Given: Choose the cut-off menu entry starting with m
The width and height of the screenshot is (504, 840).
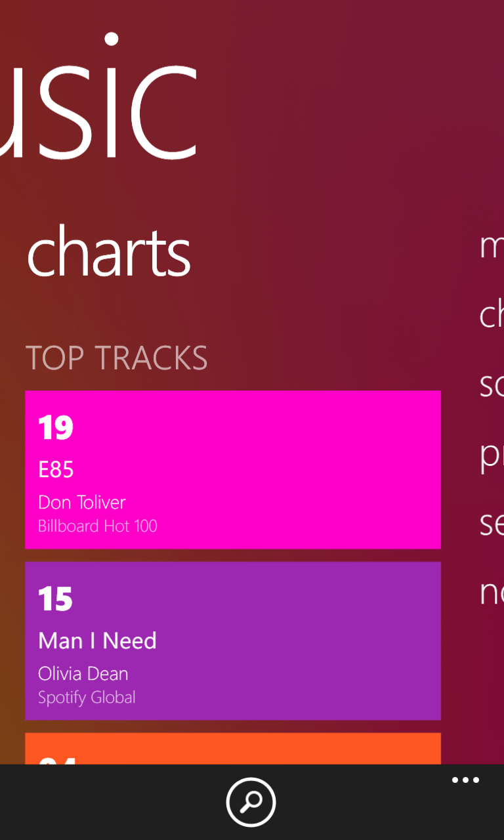Looking at the screenshot, I should 492,247.
